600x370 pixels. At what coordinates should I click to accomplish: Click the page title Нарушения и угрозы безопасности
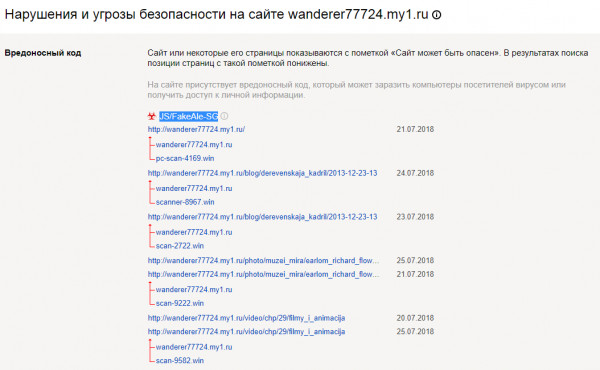coord(216,15)
